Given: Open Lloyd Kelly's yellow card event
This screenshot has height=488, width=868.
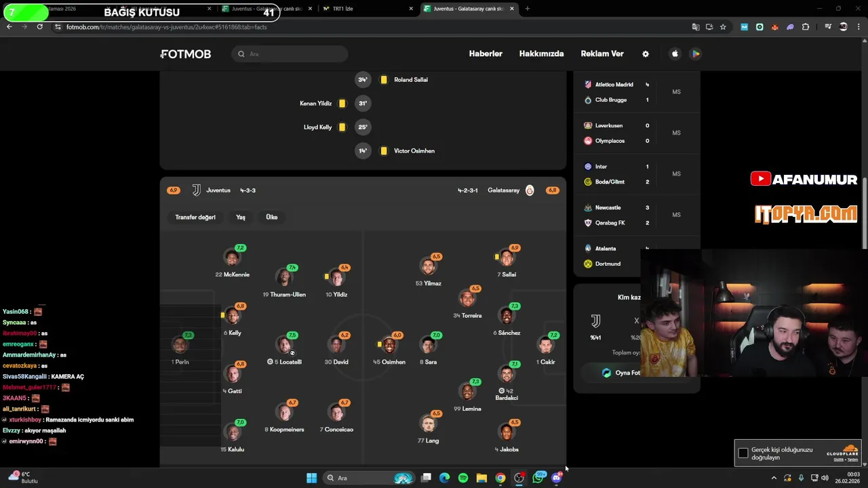Looking at the screenshot, I should (x=337, y=127).
